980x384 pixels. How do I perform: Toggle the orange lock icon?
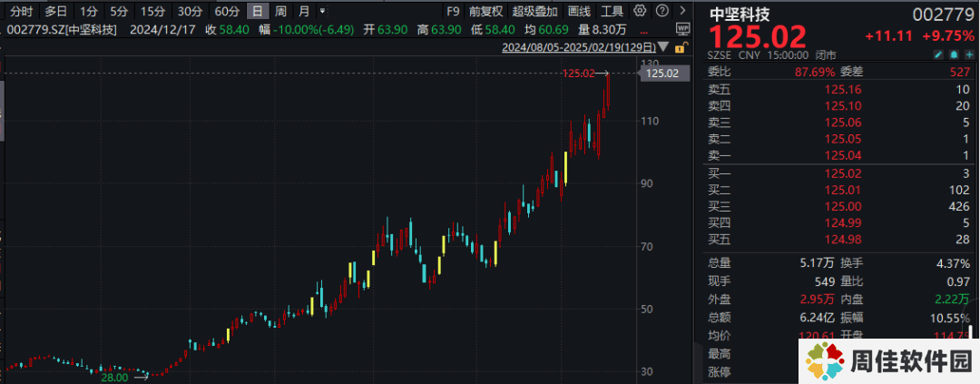pos(683,47)
